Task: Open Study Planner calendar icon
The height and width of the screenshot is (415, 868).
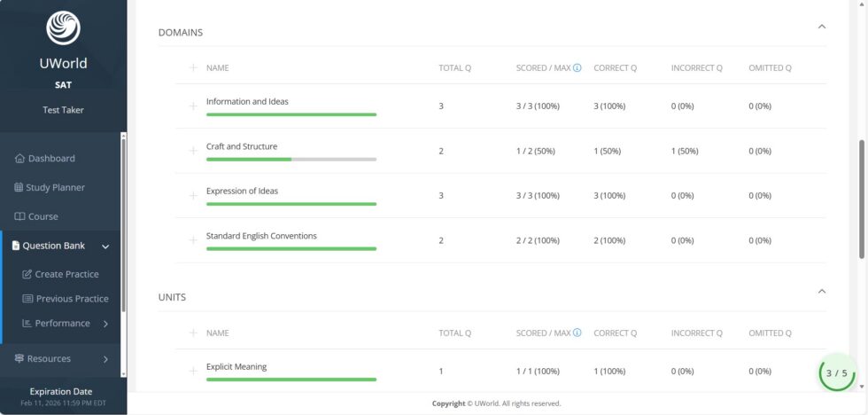Action: pyautogui.click(x=19, y=187)
